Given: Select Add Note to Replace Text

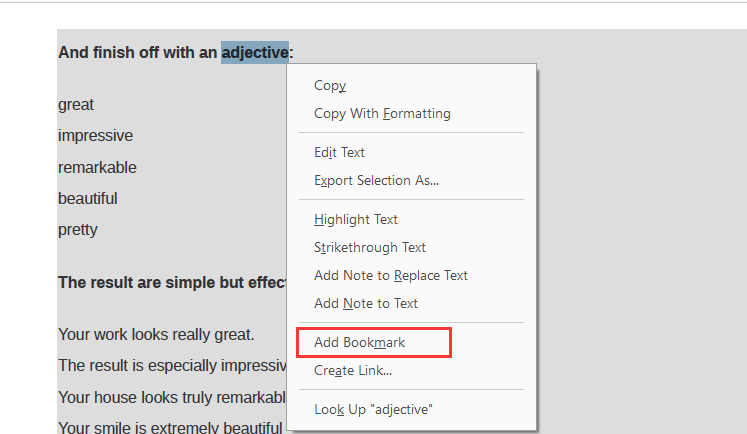Looking at the screenshot, I should pyautogui.click(x=390, y=276).
